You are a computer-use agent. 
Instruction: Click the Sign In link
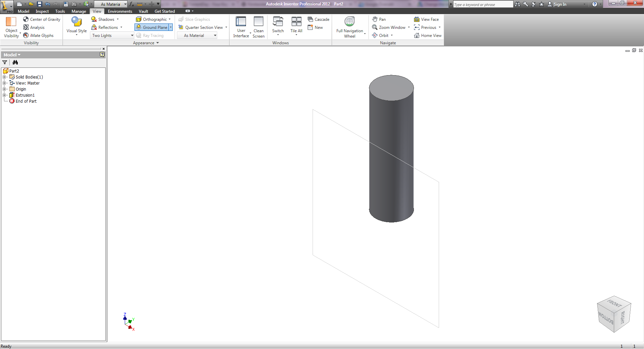pos(560,4)
